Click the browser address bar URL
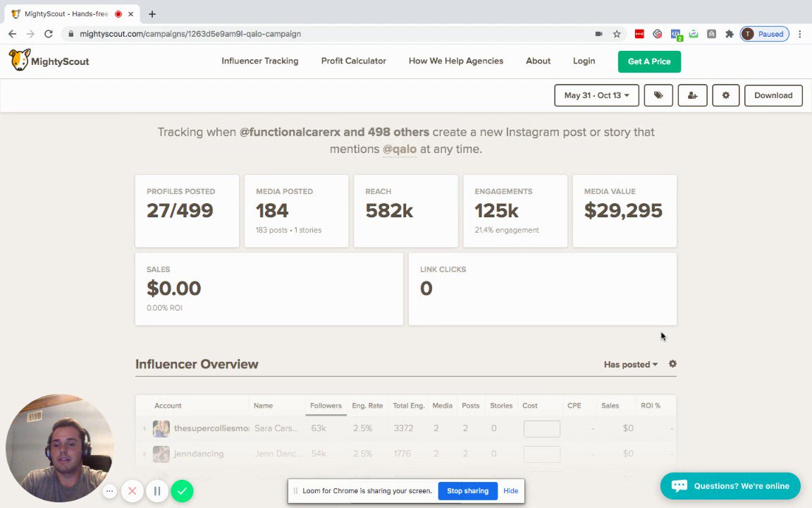Viewport: 812px width, 508px height. coord(190,34)
